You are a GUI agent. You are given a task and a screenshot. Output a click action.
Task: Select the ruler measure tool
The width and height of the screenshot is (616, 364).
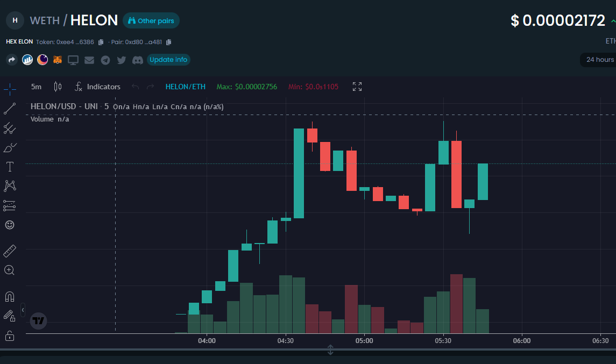tap(10, 251)
